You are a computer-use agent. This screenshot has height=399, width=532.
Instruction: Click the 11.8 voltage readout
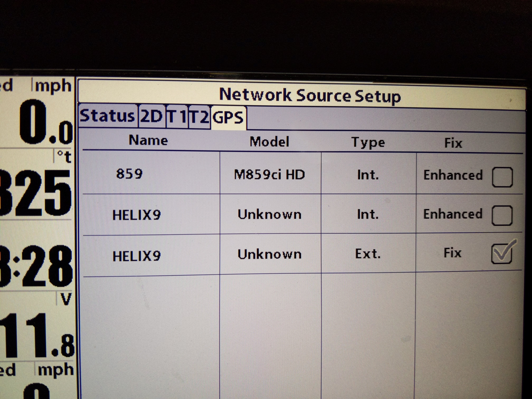coord(37,336)
